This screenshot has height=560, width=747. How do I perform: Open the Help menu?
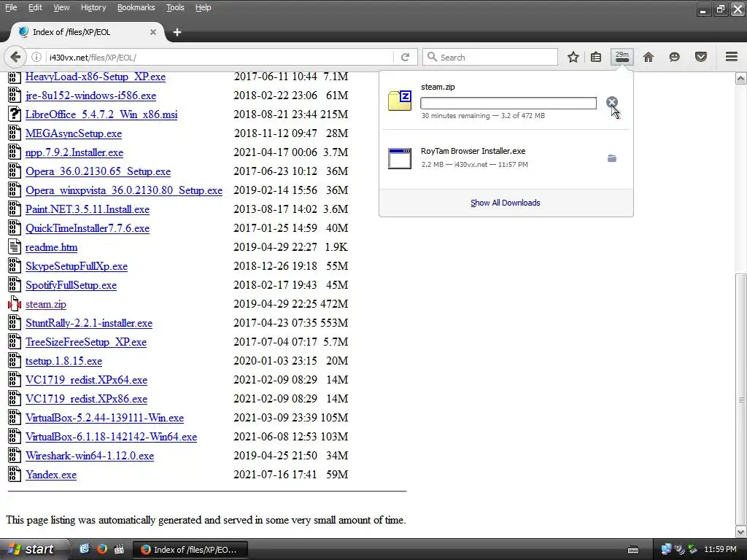[204, 7]
